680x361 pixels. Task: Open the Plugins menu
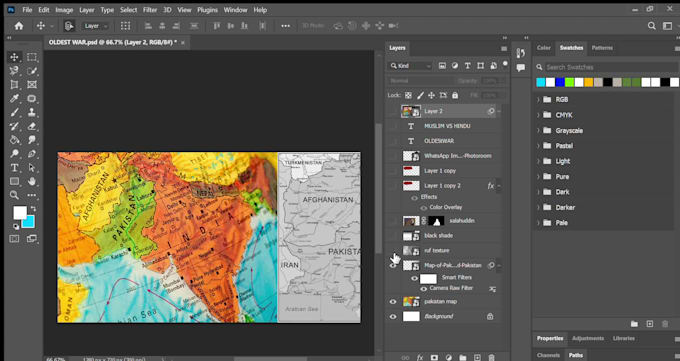(207, 10)
